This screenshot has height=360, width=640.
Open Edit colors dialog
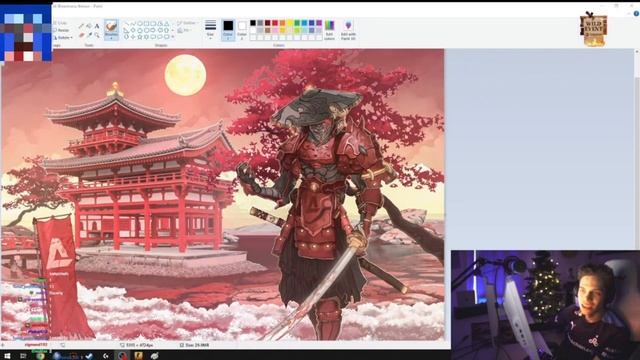329,30
